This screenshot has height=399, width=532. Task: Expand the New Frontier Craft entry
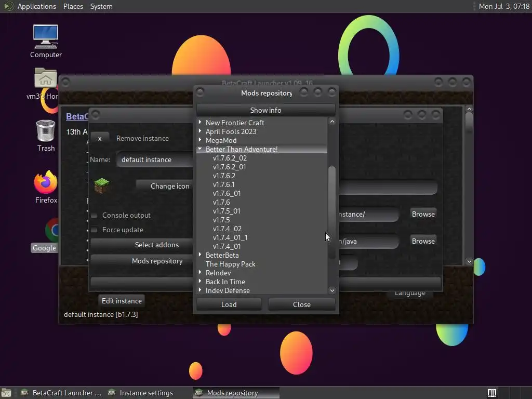(x=200, y=122)
